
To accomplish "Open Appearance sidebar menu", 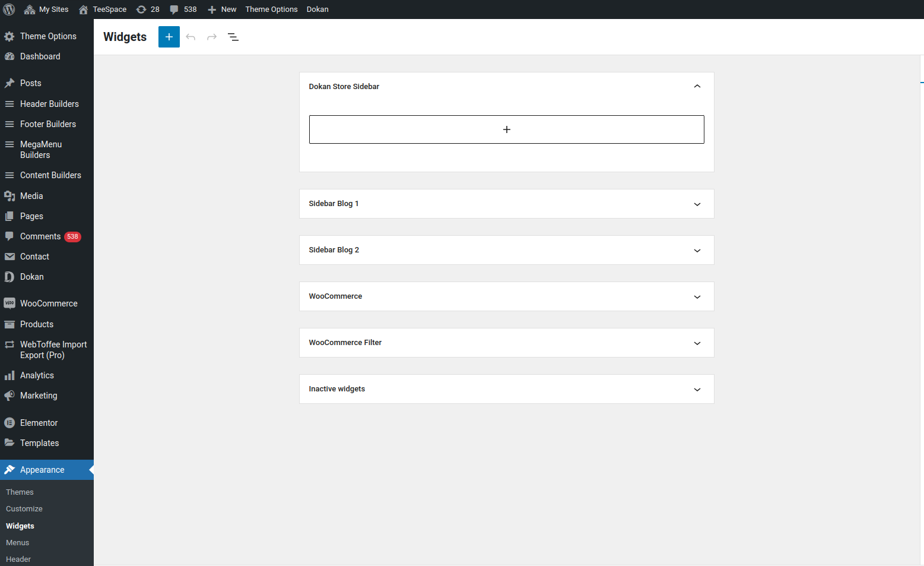I will coord(47,470).
